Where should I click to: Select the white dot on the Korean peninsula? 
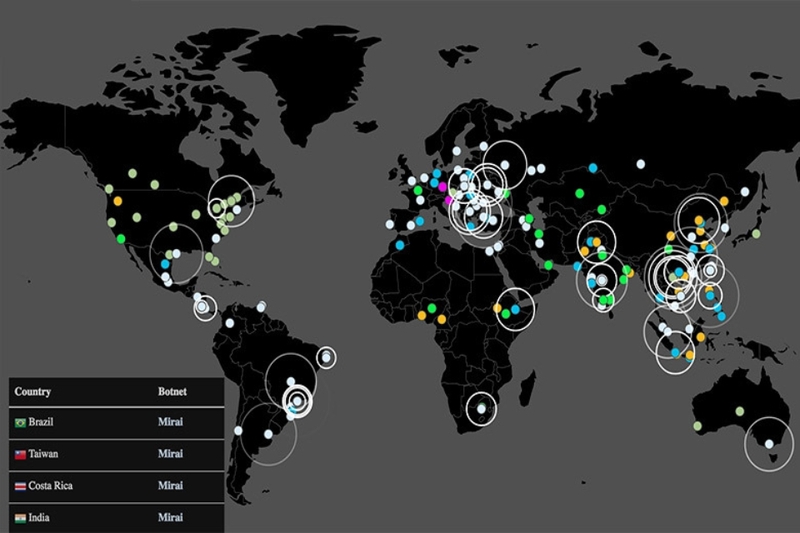724,228
